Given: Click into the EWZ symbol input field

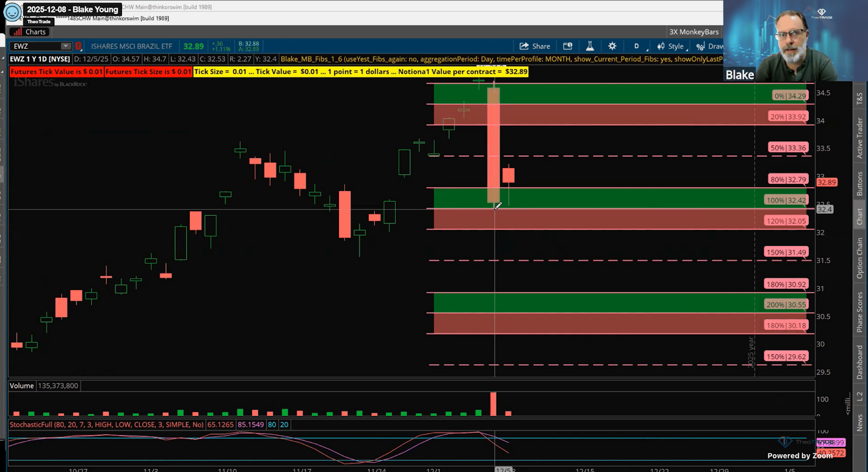Looking at the screenshot, I should tap(35, 47).
